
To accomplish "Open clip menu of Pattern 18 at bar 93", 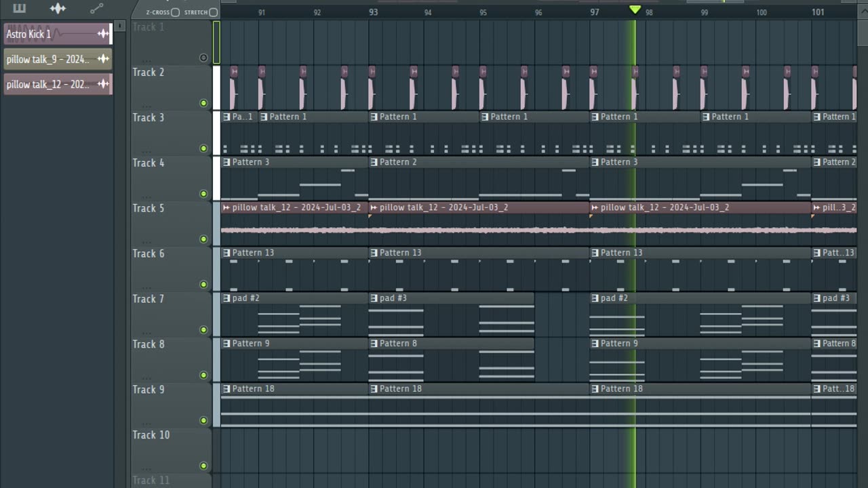I will 374,389.
